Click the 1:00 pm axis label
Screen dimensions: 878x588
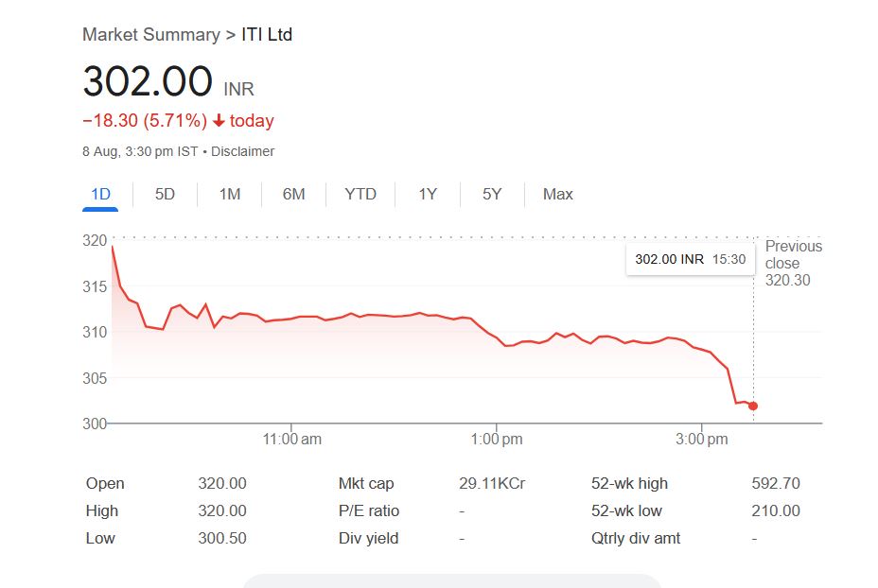497,440
